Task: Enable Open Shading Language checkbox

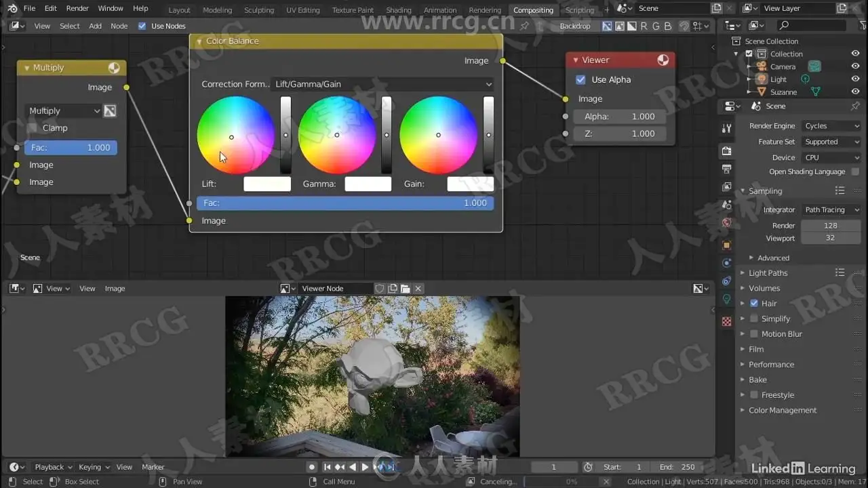Action: pyautogui.click(x=855, y=172)
